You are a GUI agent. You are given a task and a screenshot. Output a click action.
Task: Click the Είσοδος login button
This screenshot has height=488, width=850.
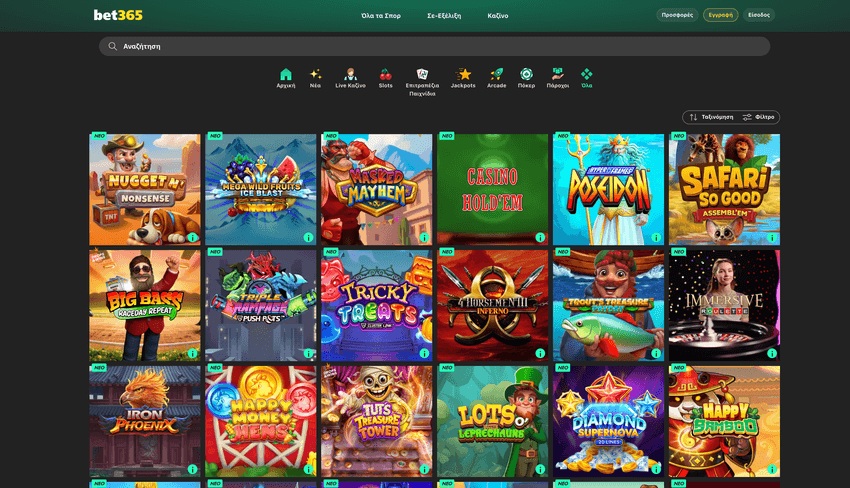tap(759, 15)
